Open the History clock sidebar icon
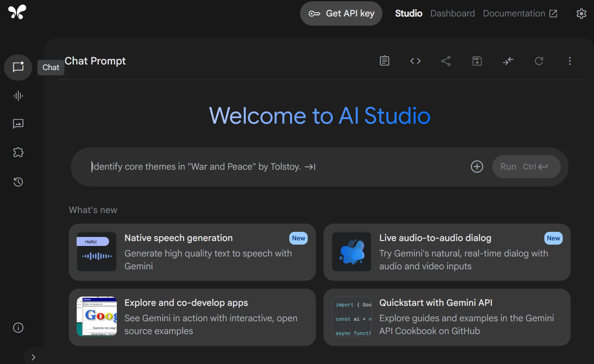Image resolution: width=594 pixels, height=364 pixels. [18, 182]
